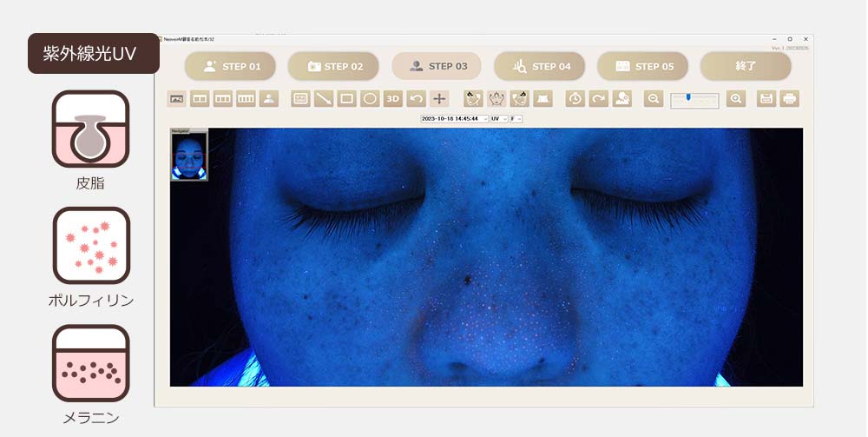Click the zoom in magnifier
This screenshot has width=868, height=437.
point(736,99)
